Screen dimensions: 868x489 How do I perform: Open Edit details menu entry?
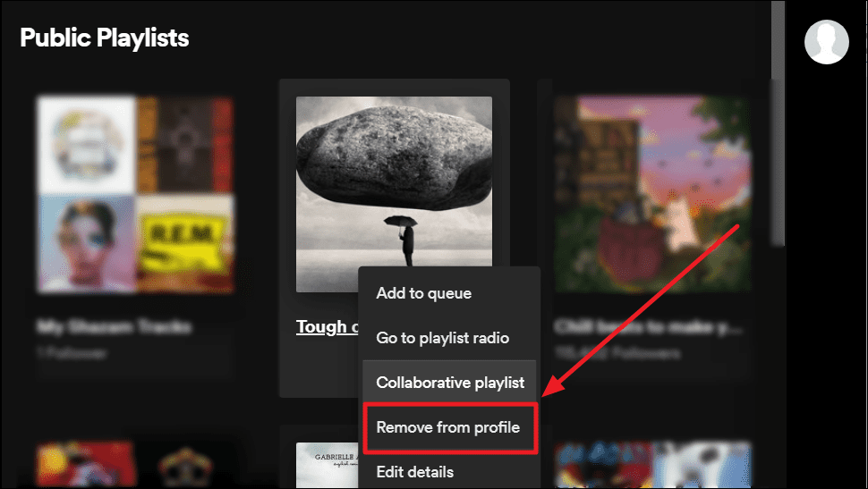[449, 472]
